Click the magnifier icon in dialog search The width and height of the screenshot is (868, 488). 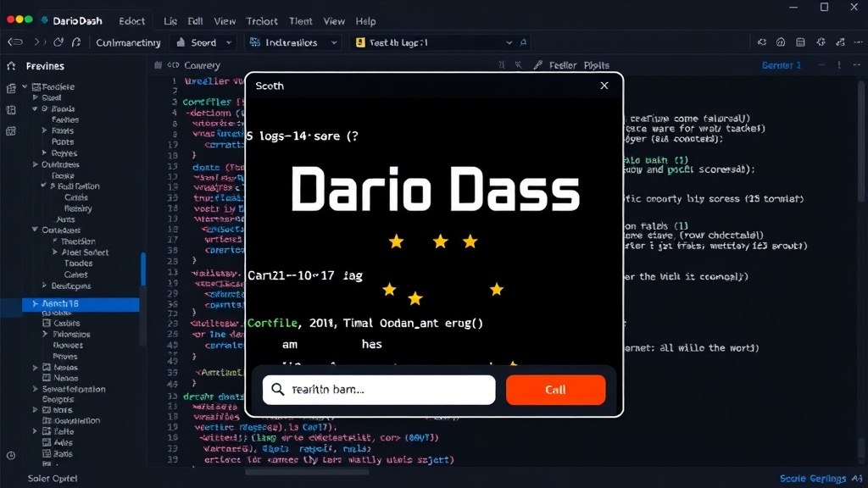pos(278,390)
